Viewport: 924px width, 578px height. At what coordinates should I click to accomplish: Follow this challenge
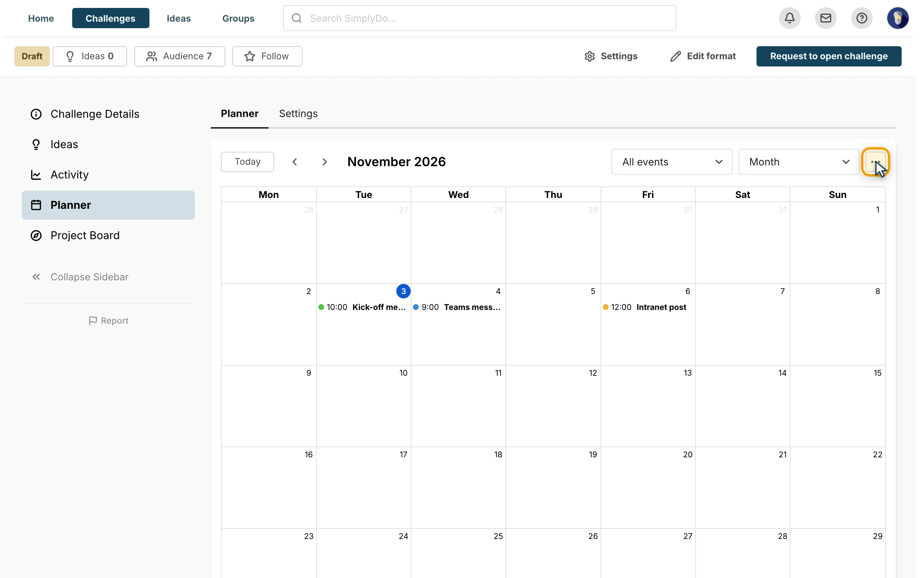pyautogui.click(x=267, y=56)
